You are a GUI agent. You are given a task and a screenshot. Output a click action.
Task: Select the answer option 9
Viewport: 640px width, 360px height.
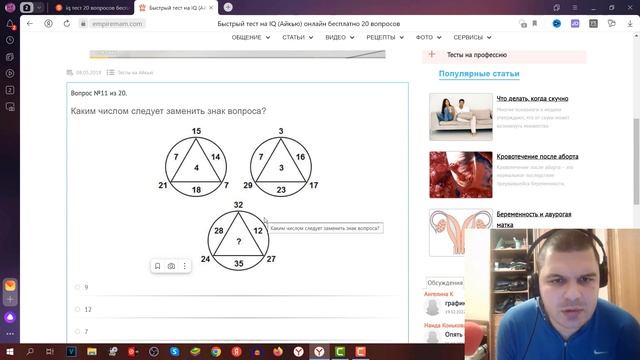78,287
